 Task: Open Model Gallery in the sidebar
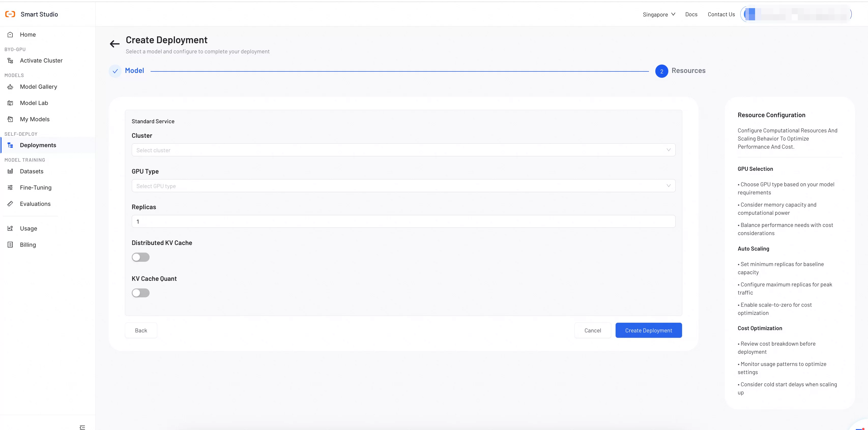click(48, 87)
